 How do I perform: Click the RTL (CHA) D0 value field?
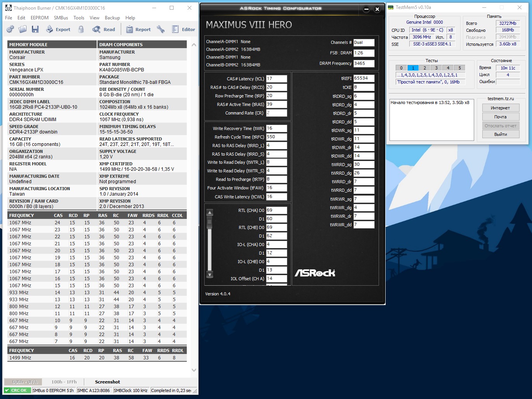(x=276, y=210)
